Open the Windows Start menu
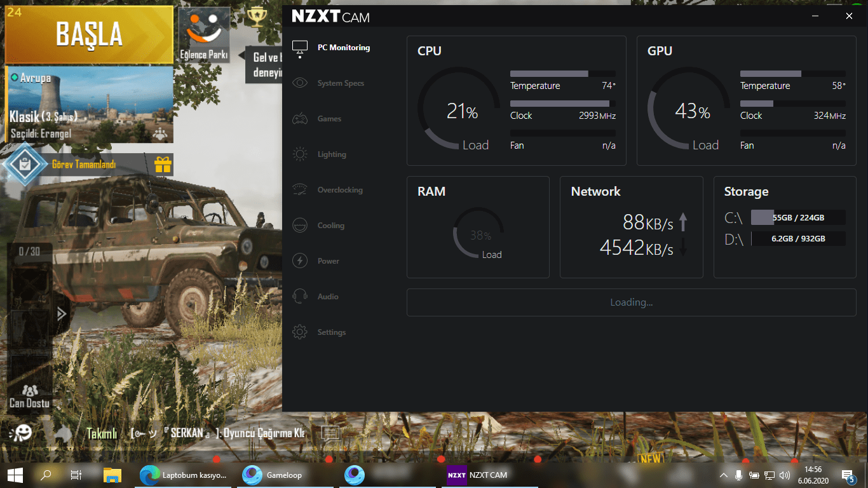 (x=15, y=475)
